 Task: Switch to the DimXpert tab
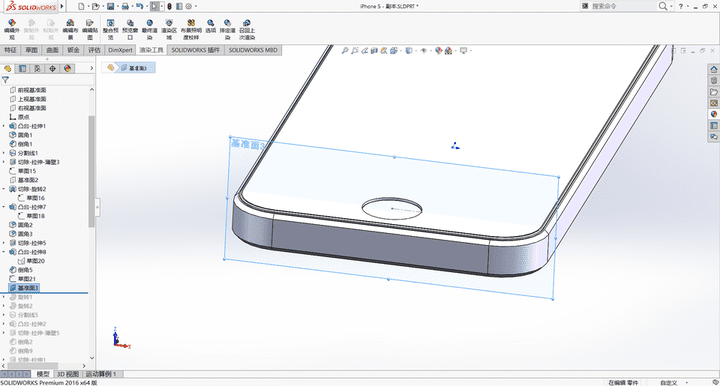coord(120,50)
